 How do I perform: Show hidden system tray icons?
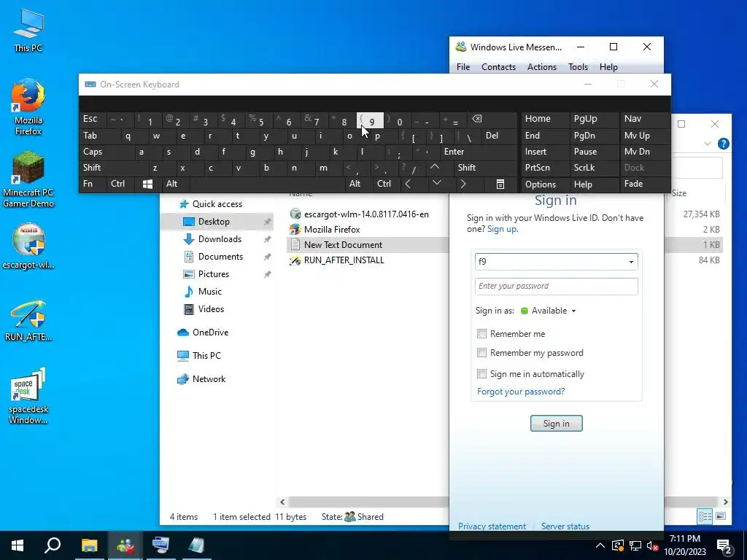tap(600, 545)
